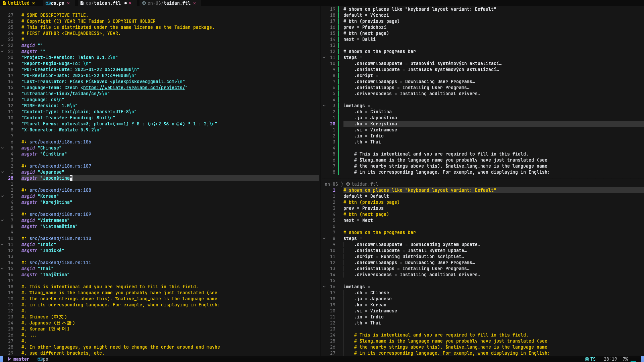Image resolution: width=644 pixels, height=362 pixels.
Task: Click the TS label in status bar
Action: [x=593, y=359]
